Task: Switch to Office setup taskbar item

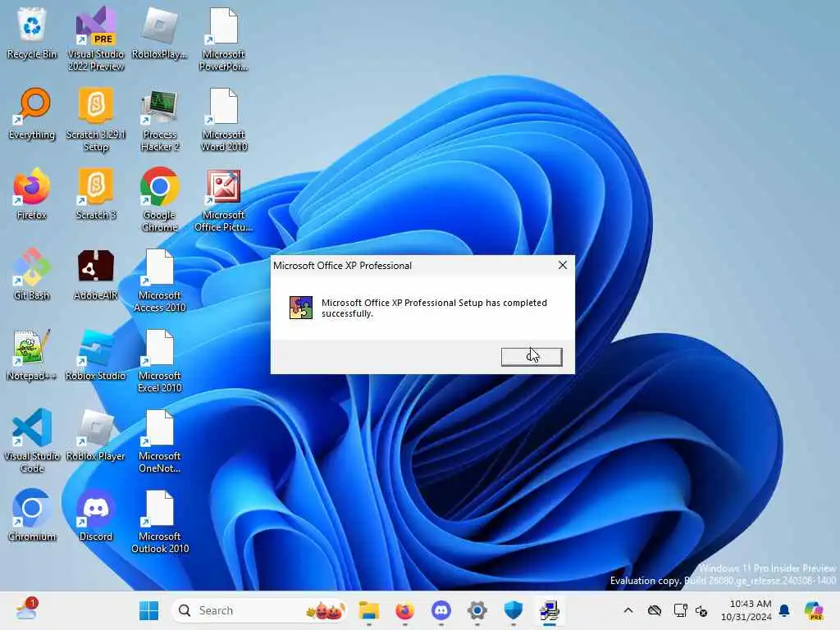Action: (x=549, y=610)
